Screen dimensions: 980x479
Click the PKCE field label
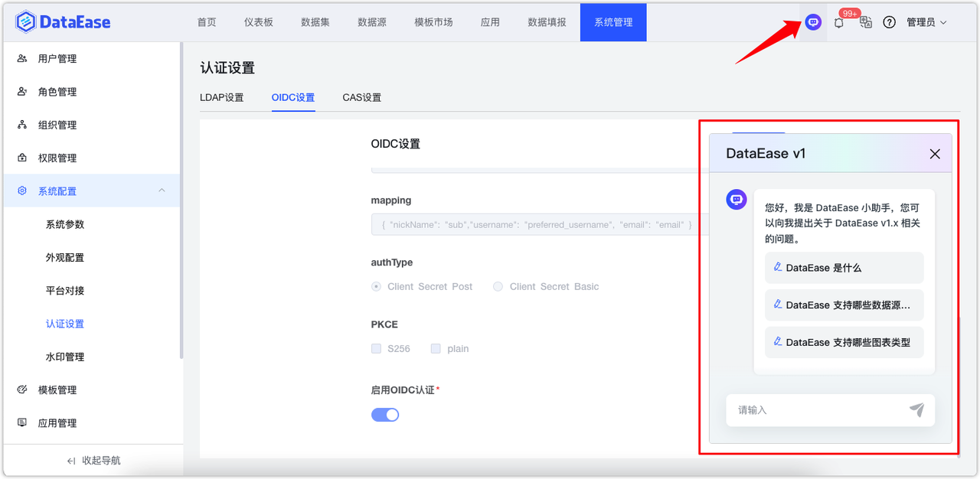tap(384, 324)
